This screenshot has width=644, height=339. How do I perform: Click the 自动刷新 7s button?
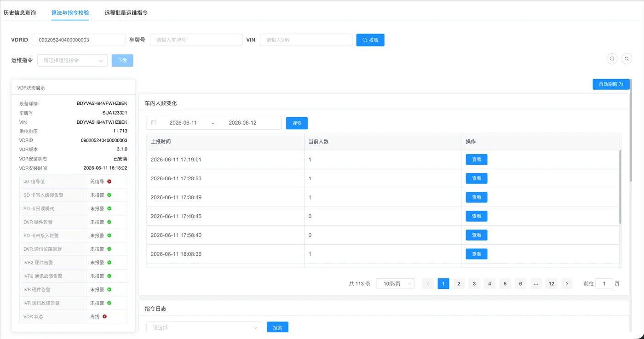point(611,84)
